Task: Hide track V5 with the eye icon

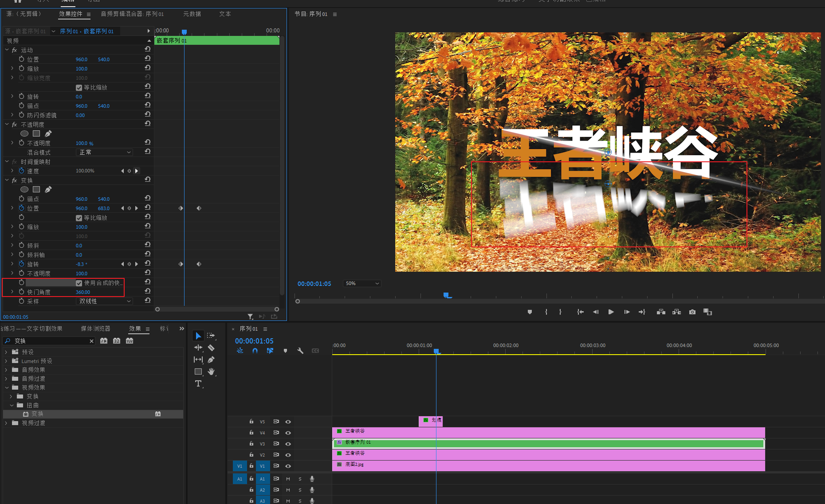Action: coord(288,422)
